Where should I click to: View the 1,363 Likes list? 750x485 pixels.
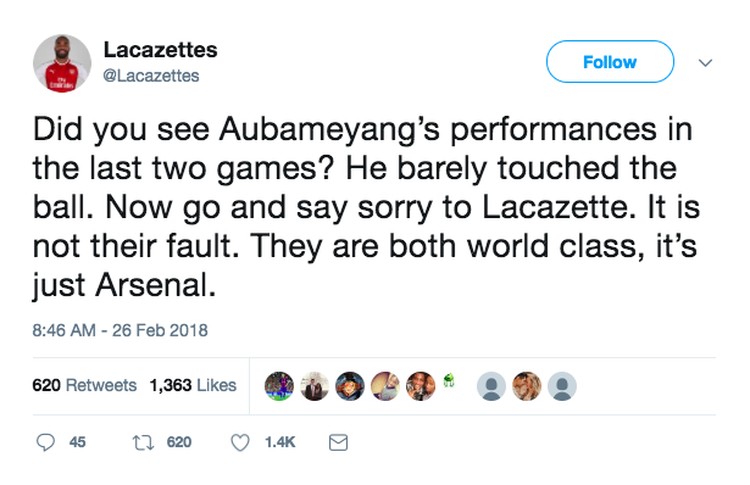[193, 385]
